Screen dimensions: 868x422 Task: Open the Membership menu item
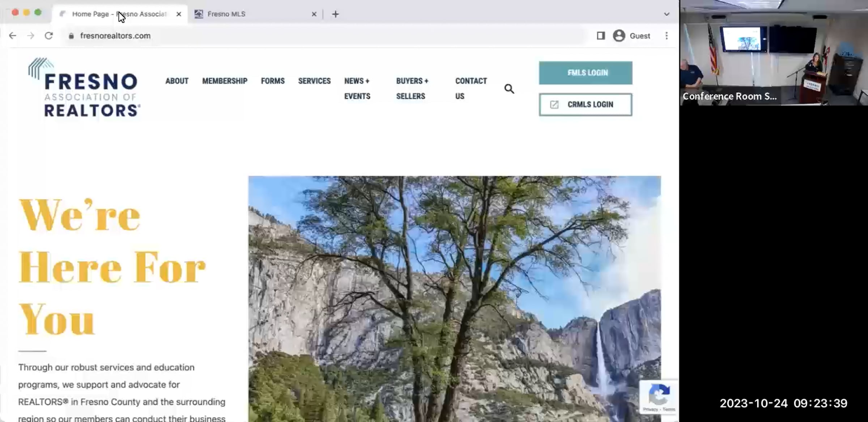click(x=225, y=81)
